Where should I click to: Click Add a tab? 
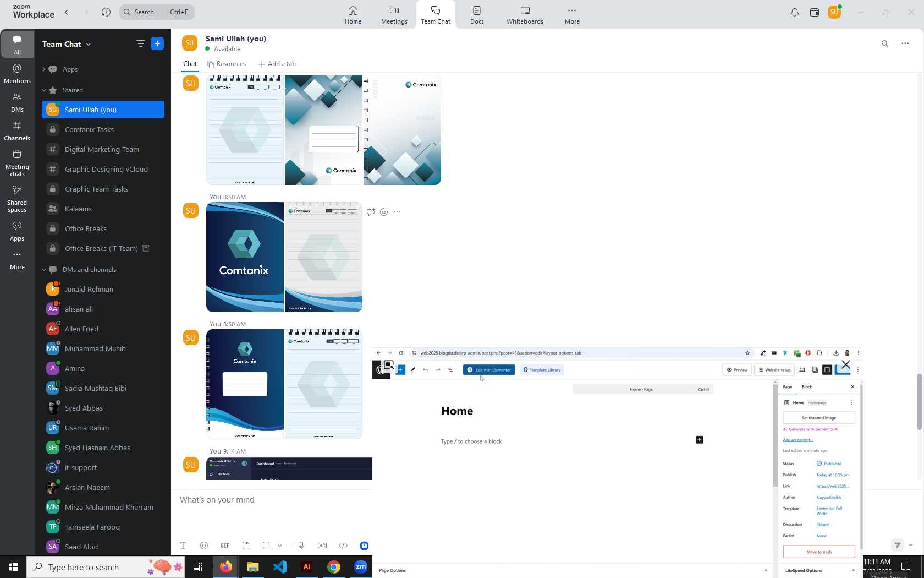[277, 64]
